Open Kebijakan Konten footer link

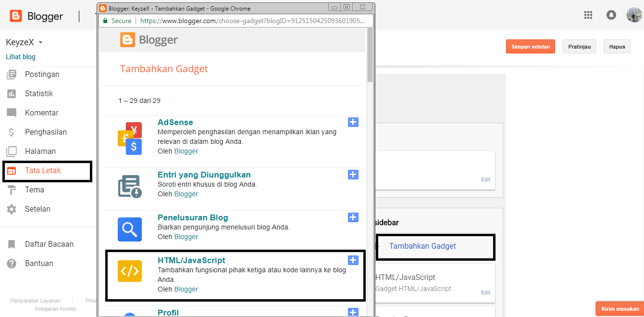click(56, 309)
